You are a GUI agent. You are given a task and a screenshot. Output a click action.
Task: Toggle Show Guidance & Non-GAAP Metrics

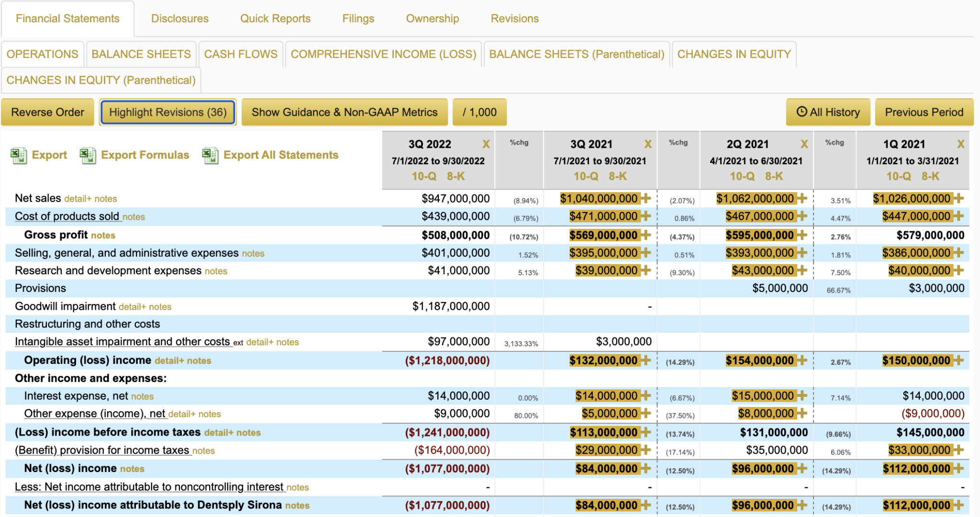coord(344,112)
